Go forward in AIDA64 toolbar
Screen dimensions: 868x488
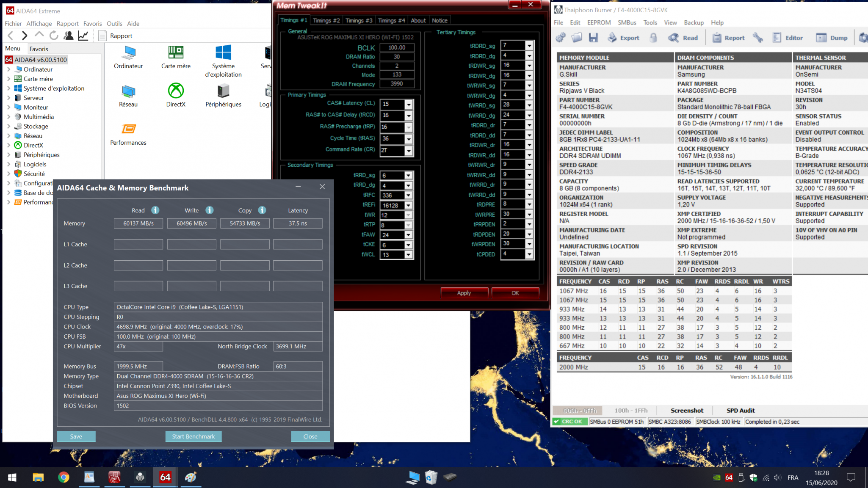coord(25,36)
